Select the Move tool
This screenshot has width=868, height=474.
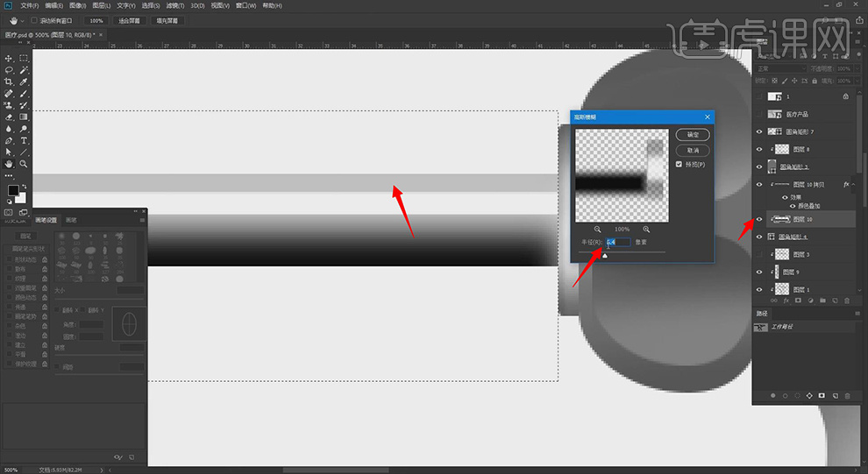[8, 58]
